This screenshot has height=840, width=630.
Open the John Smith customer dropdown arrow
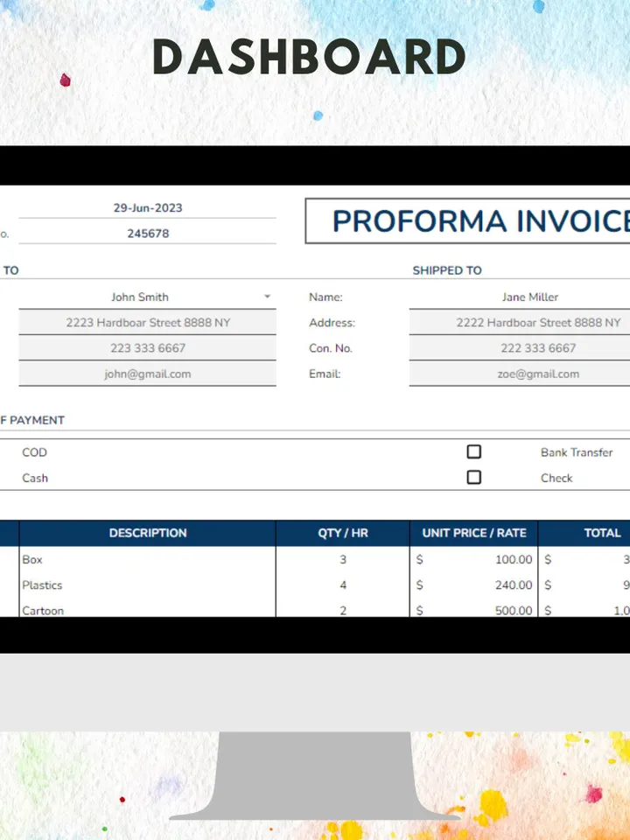tap(267, 297)
